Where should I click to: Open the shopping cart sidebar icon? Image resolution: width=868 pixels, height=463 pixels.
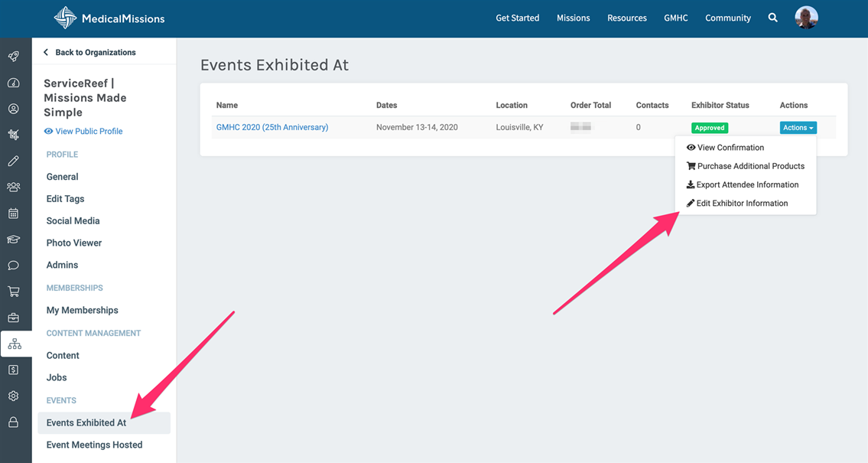pyautogui.click(x=14, y=292)
